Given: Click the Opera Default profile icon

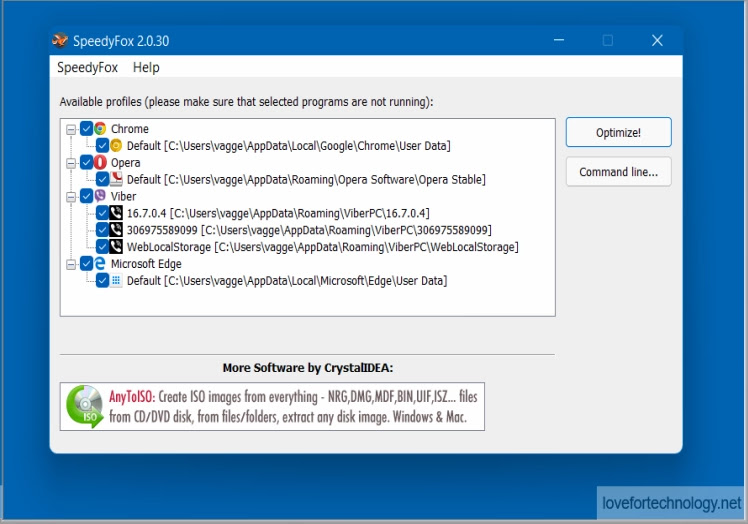Looking at the screenshot, I should tap(116, 179).
